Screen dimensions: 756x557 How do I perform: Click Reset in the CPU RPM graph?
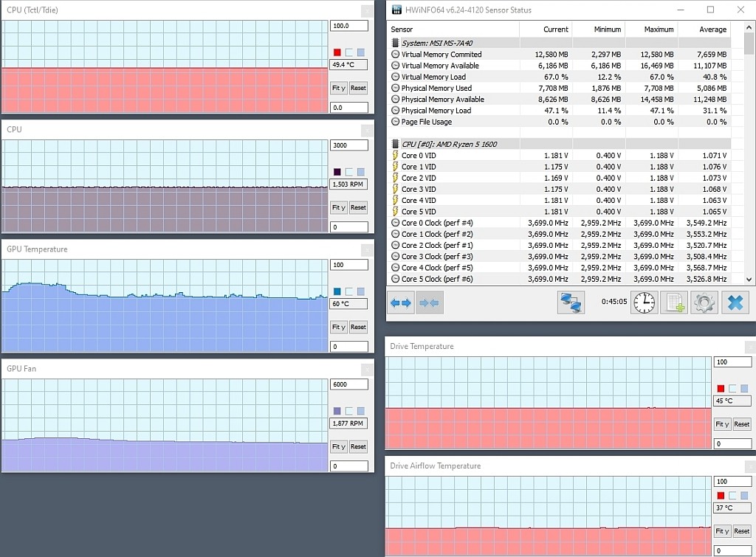point(358,207)
